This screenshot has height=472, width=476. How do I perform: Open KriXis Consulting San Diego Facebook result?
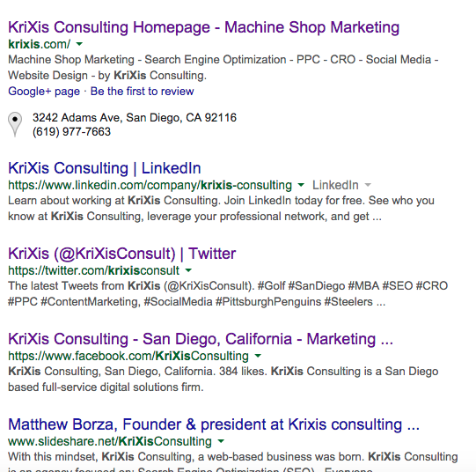coord(201,339)
